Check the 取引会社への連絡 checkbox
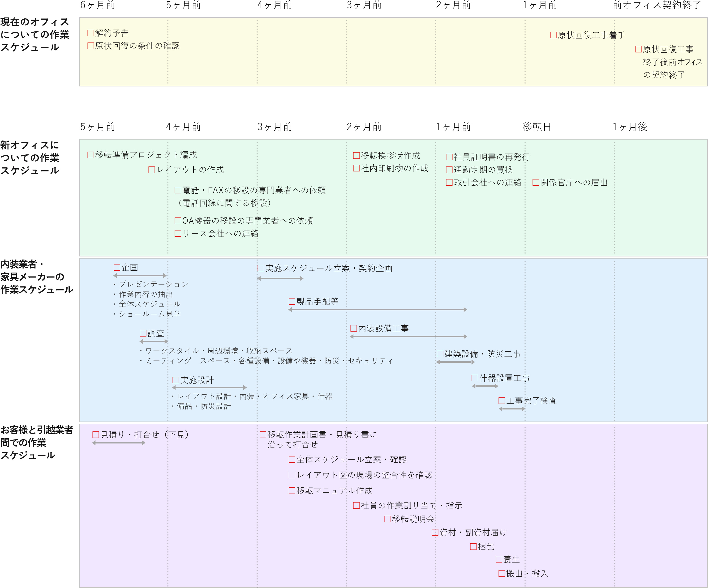708x588 pixels. click(x=449, y=182)
